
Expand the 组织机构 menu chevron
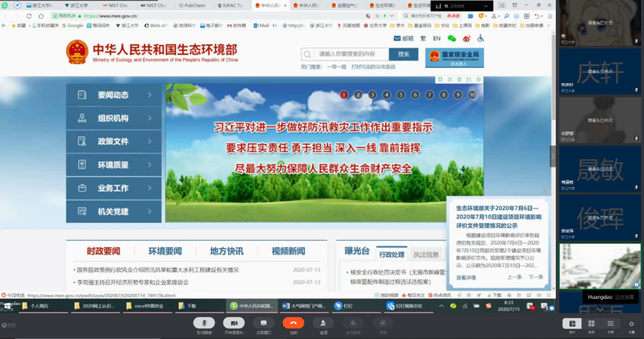(149, 118)
